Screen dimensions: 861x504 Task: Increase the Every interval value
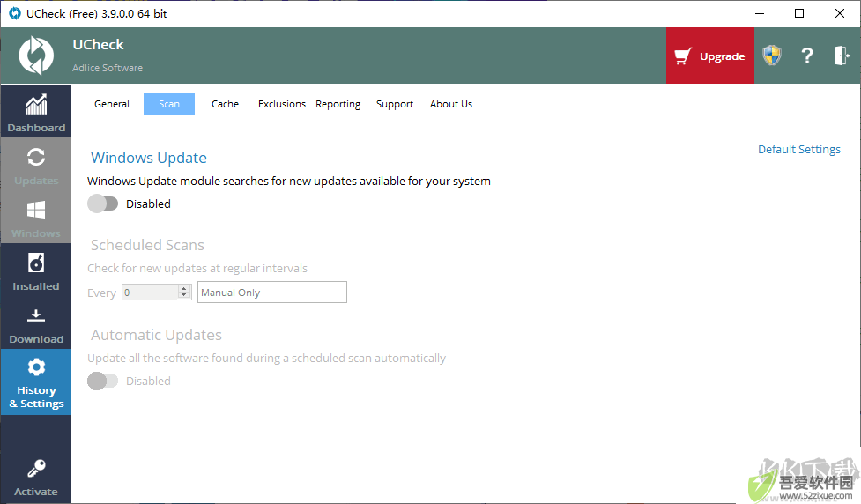coord(184,288)
